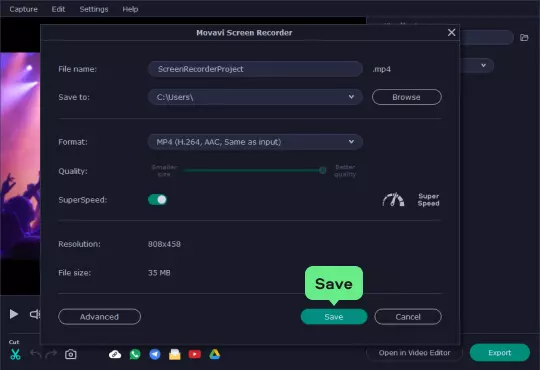Upload the recording to YouTube
The image size is (540, 370).
[195, 354]
